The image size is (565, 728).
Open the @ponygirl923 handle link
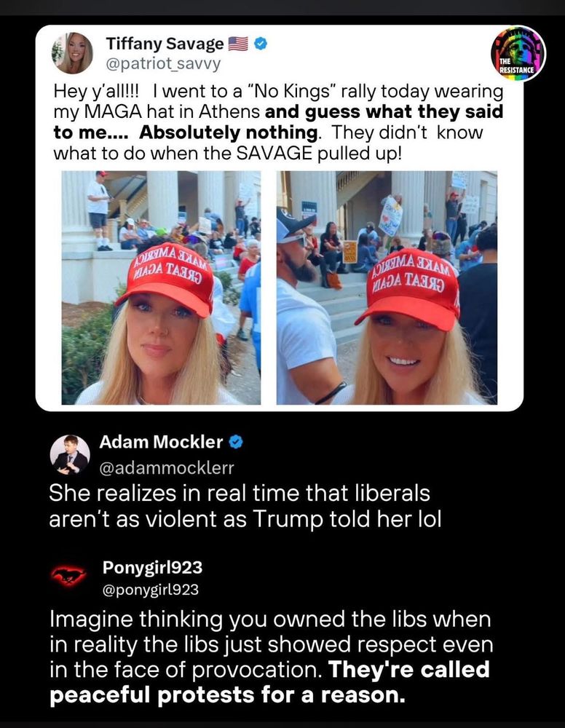(x=151, y=590)
